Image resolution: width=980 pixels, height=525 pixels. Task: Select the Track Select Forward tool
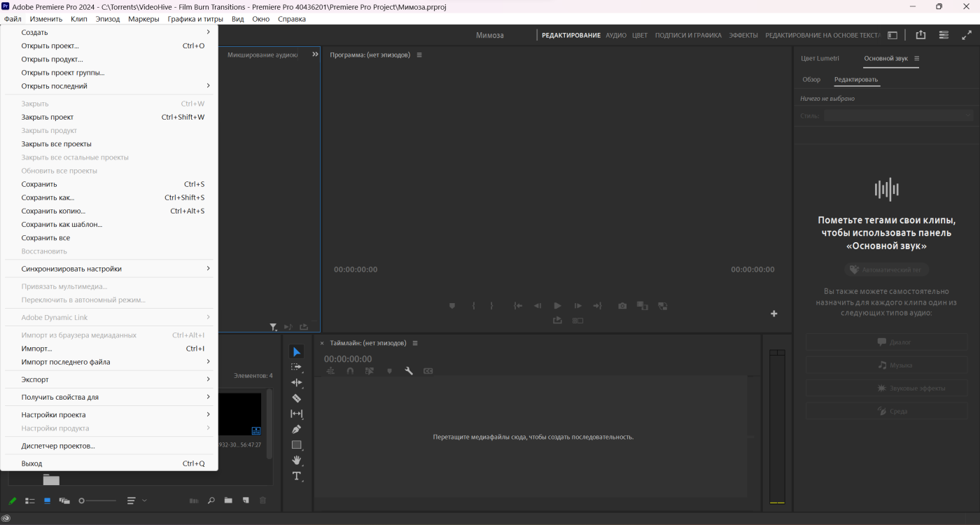click(297, 367)
